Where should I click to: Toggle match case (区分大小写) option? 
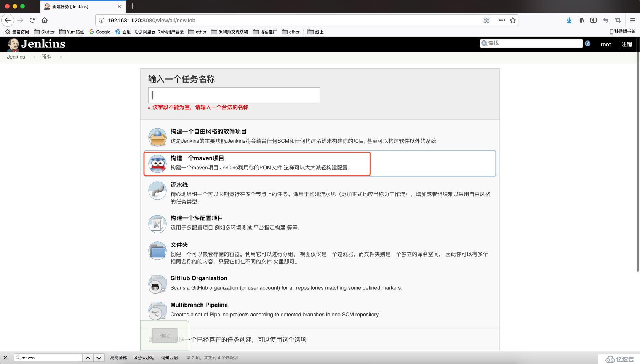pyautogui.click(x=144, y=358)
